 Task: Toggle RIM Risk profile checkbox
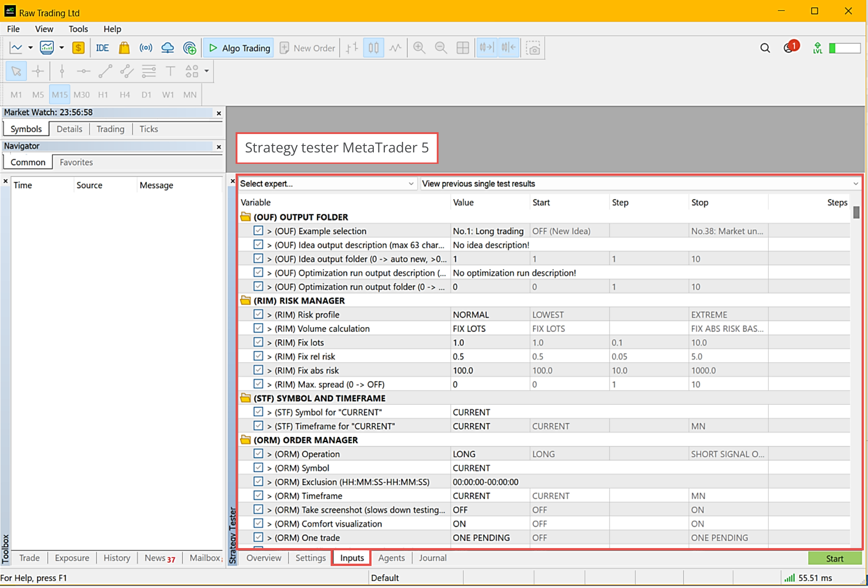(x=258, y=314)
